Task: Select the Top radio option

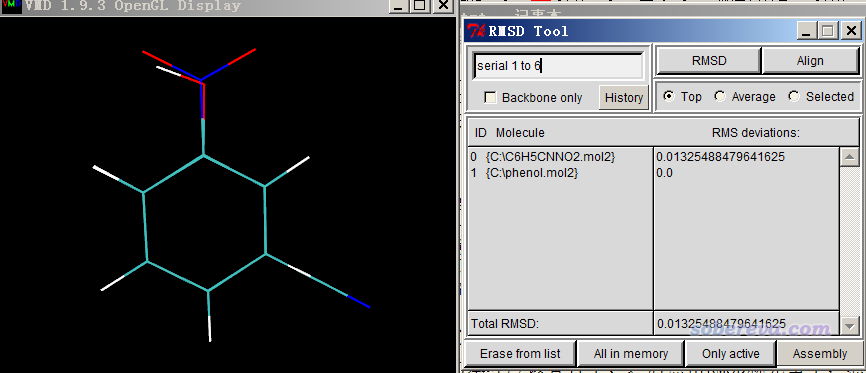Action: [669, 97]
